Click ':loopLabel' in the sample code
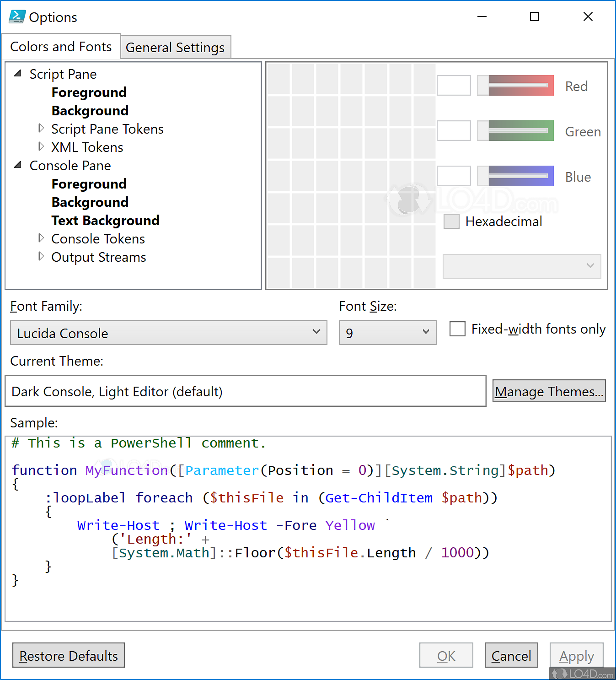 click(x=86, y=498)
